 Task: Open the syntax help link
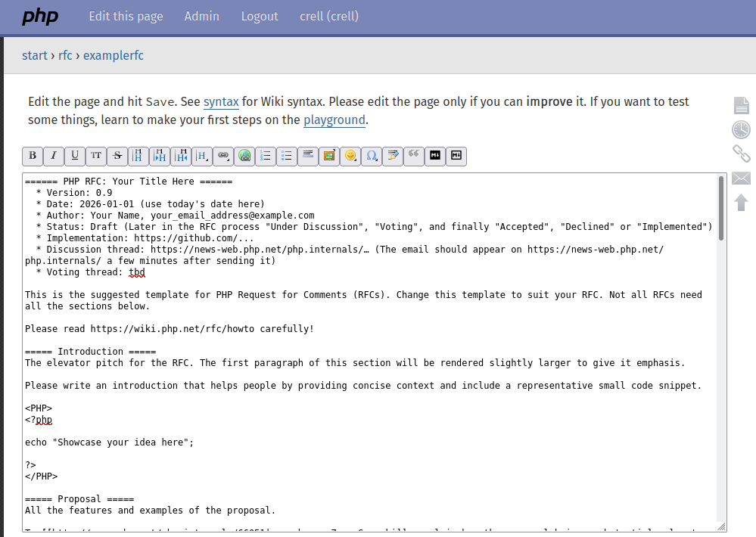[x=221, y=101]
